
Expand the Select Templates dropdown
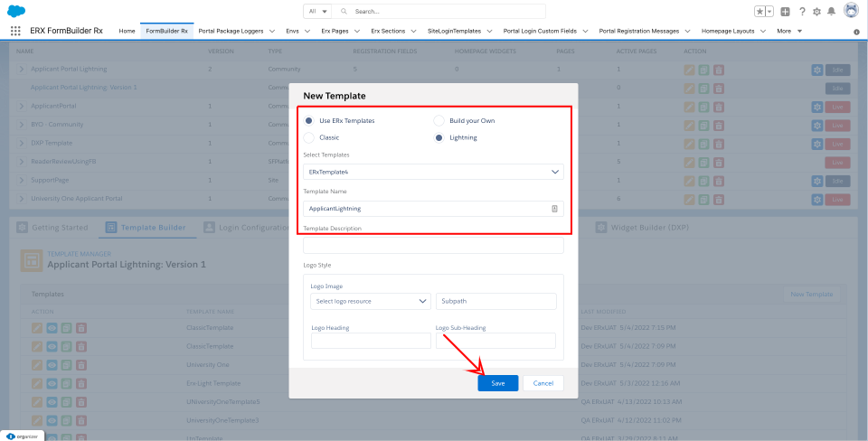433,172
